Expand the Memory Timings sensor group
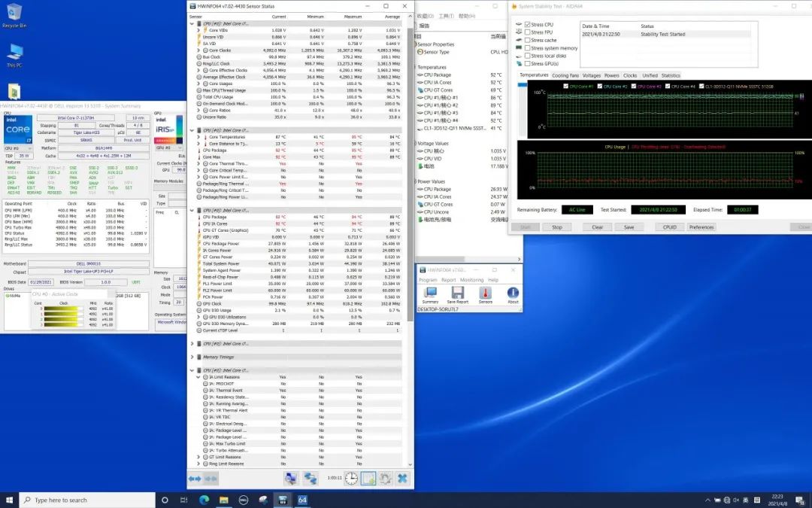Image resolution: width=812 pixels, height=508 pixels. [x=193, y=357]
